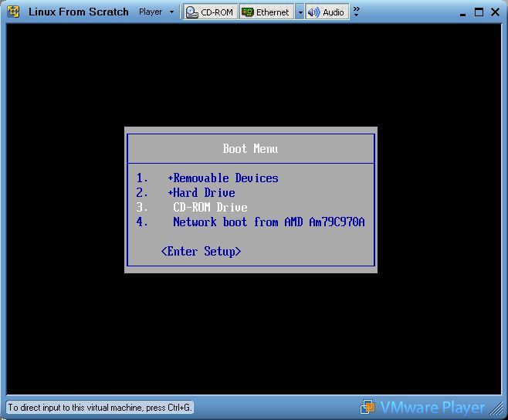Click the Ctrl+G status bar message
This screenshot has width=508, height=420.
pos(100,407)
